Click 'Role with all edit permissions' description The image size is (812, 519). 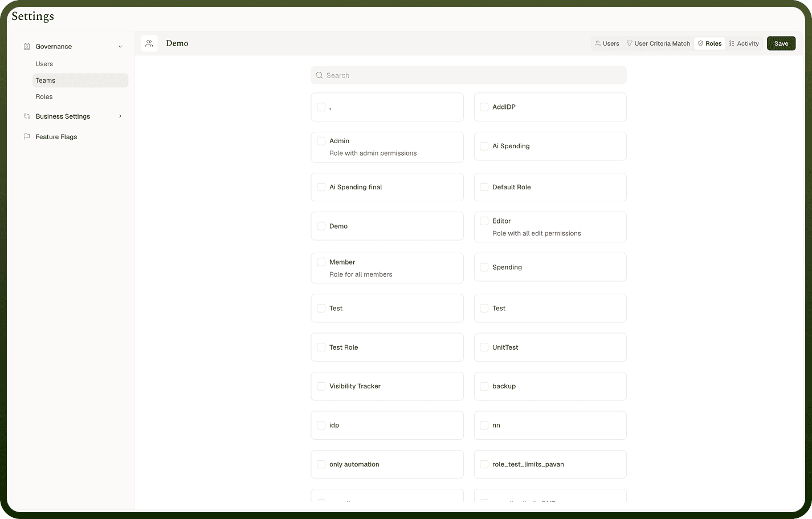(537, 233)
